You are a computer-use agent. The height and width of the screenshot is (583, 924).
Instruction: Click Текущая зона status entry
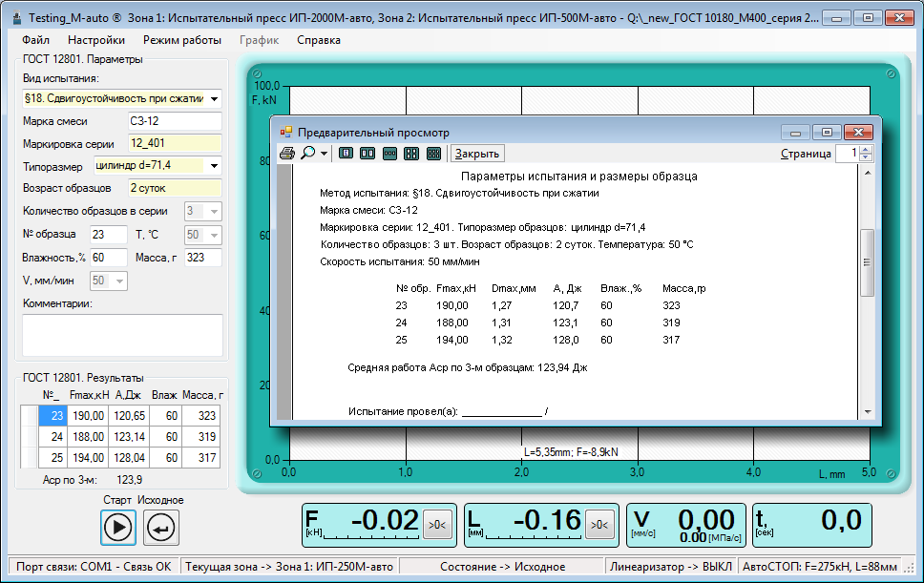(288, 567)
